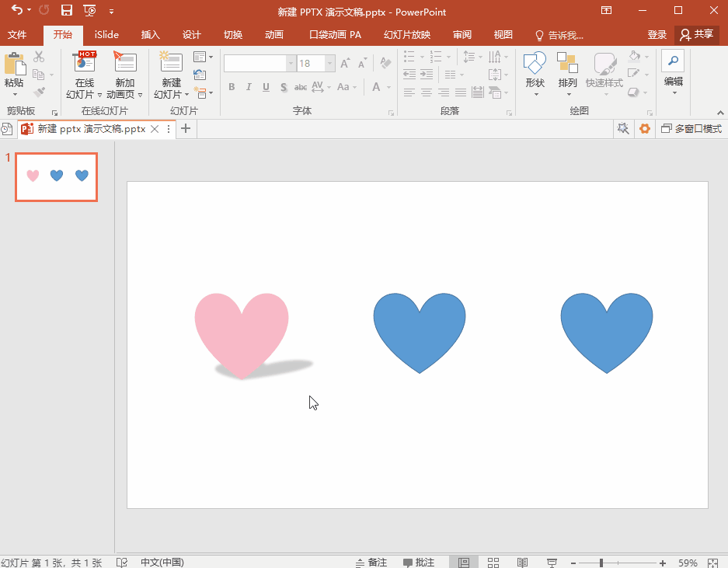This screenshot has height=568, width=728.
Task: Click the new animation page (新加动画页) icon
Action: [125, 61]
